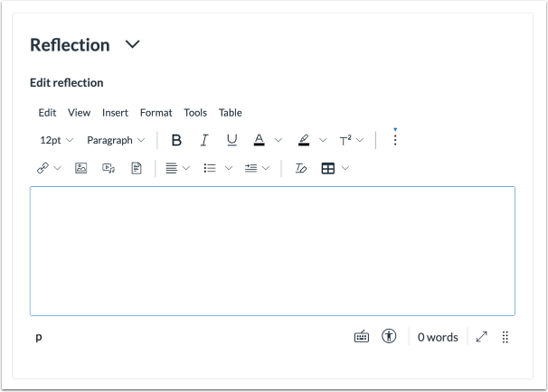Click the superscript icon

click(x=345, y=140)
